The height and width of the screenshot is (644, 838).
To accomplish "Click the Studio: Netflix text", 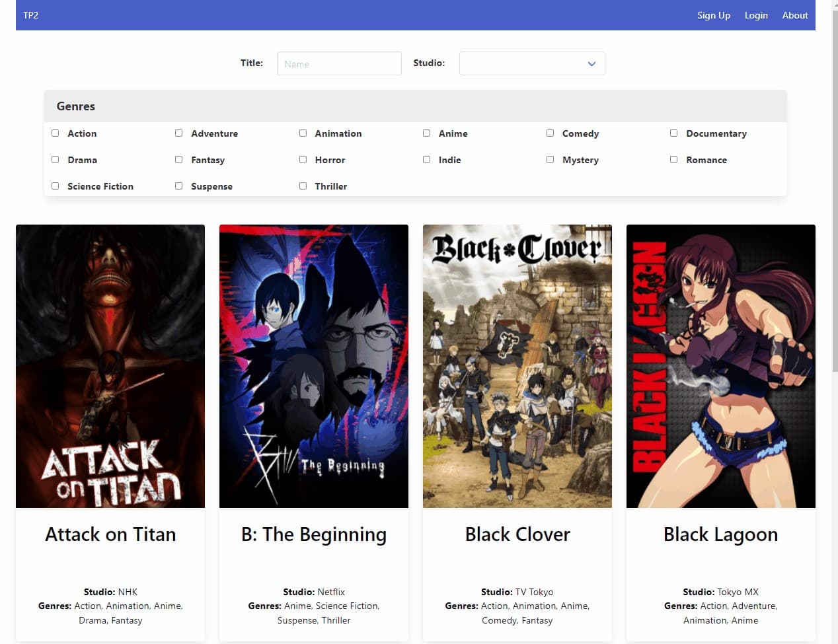I will click(314, 592).
